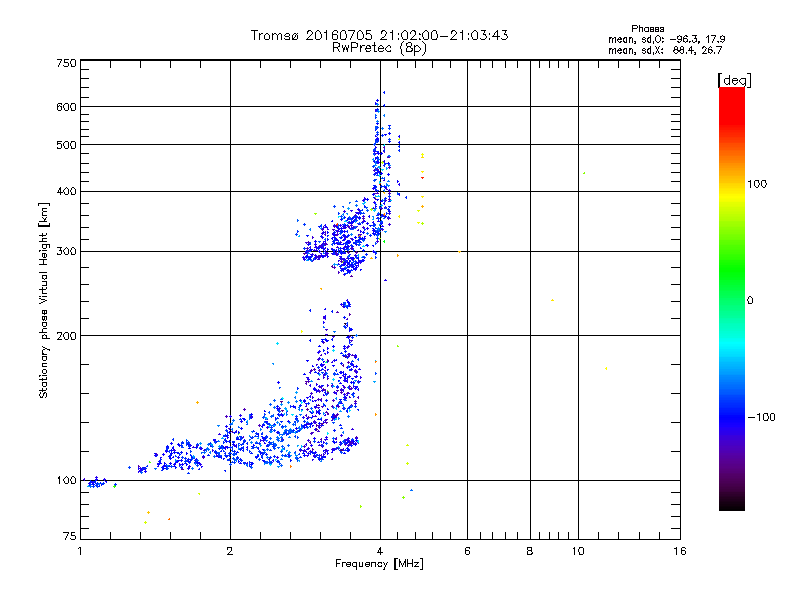This screenshot has height=600, width=800.
Task: Click the x-axis '16' tick label
Action: pos(680,551)
